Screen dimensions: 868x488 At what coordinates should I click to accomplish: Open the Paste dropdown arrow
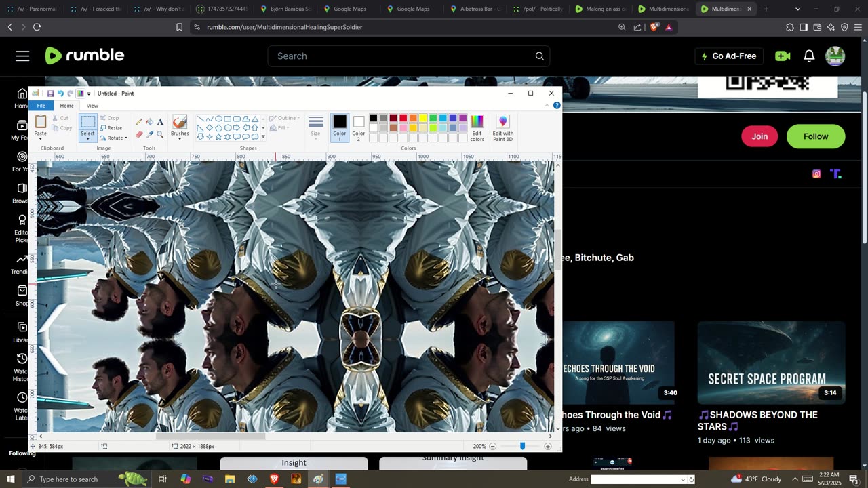[41, 138]
